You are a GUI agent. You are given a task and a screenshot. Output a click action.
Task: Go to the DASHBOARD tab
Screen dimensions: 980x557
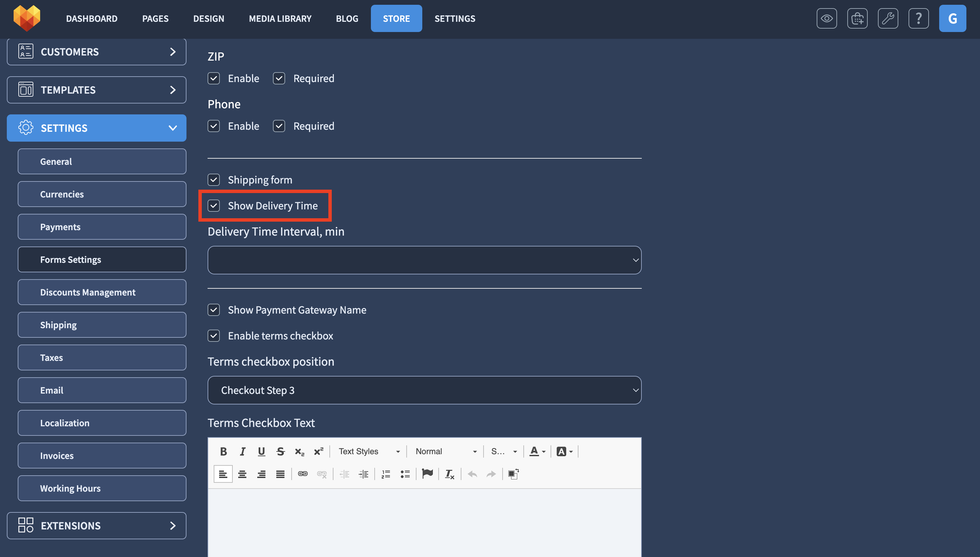coord(92,18)
